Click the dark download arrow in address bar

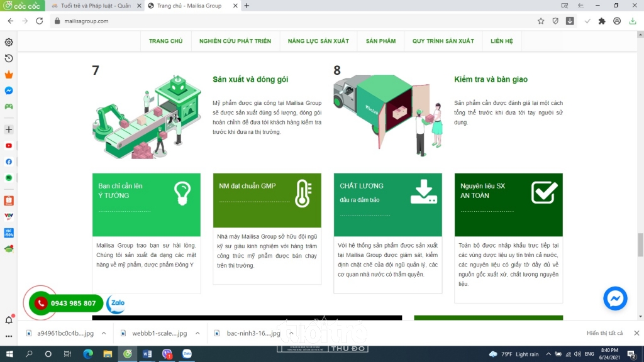(570, 21)
